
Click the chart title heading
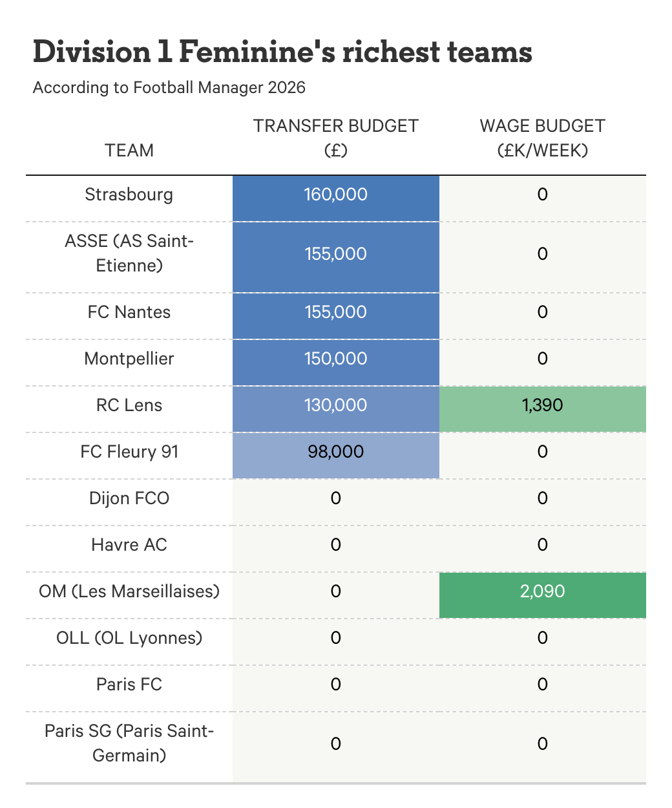(x=282, y=52)
